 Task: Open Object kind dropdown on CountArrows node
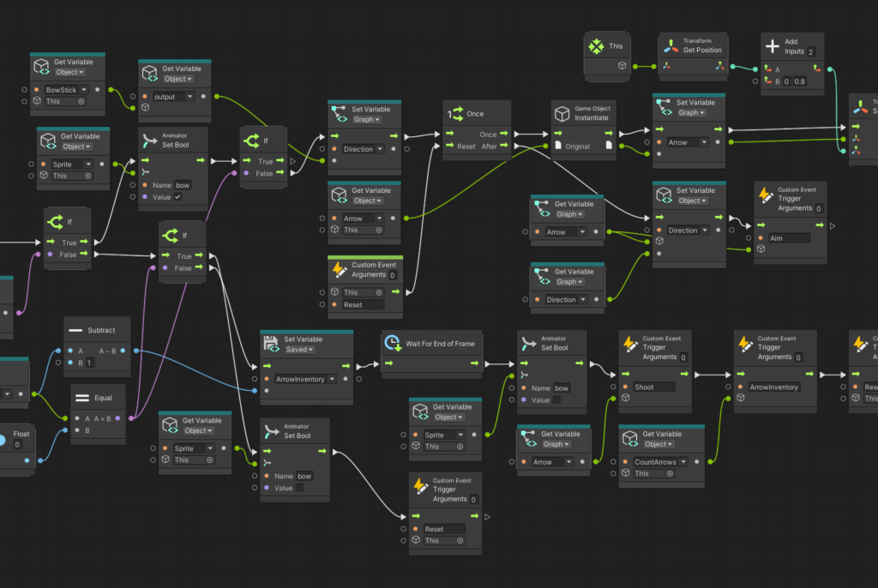click(658, 444)
